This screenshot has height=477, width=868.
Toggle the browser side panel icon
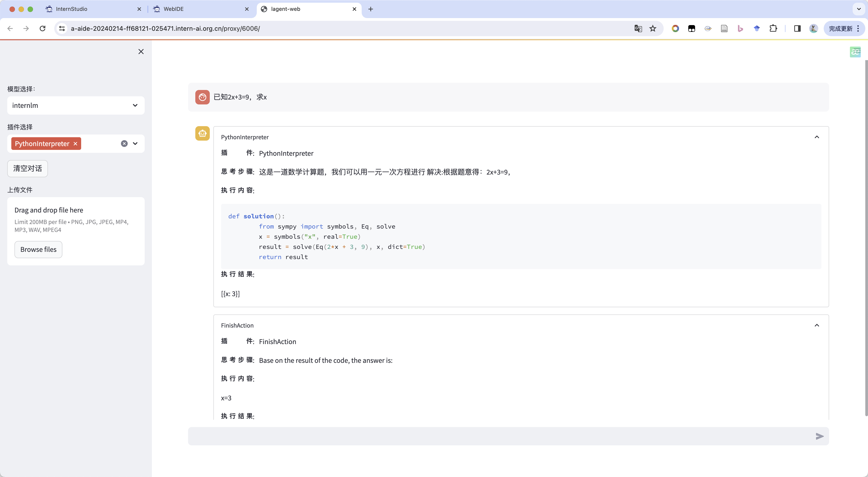(x=797, y=29)
